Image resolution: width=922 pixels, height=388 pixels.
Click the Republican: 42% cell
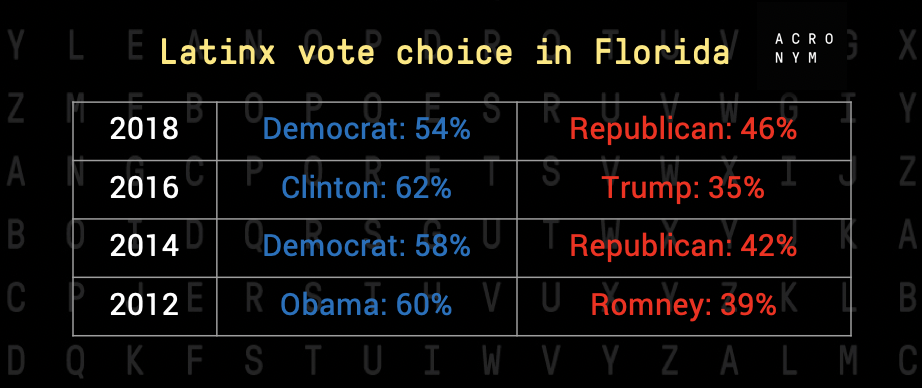pos(684,247)
